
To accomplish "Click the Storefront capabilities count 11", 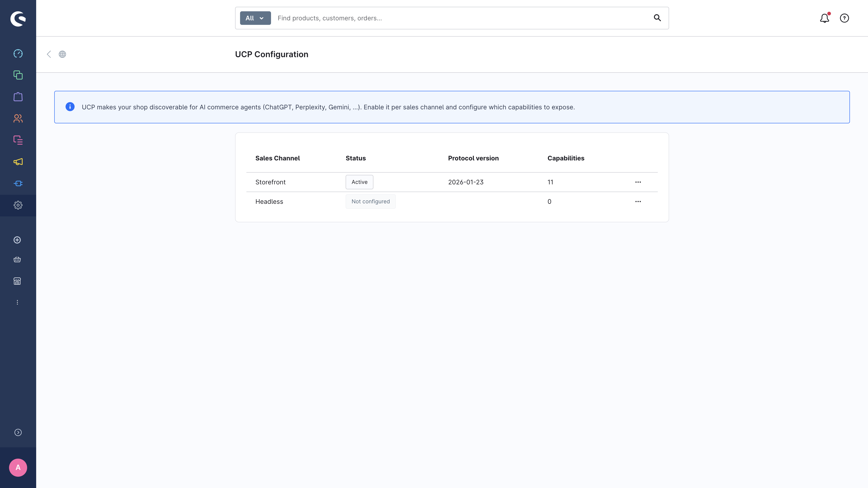I will point(550,182).
